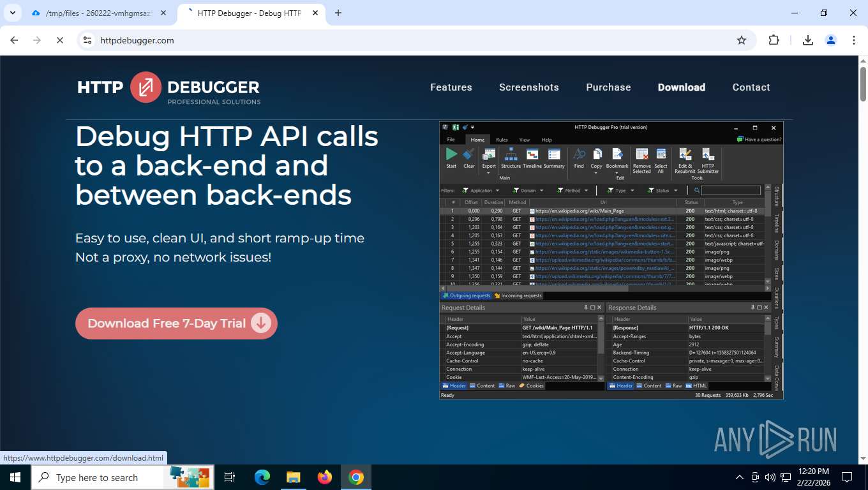The image size is (868, 490).
Task: Open the Features page
Action: point(451,87)
